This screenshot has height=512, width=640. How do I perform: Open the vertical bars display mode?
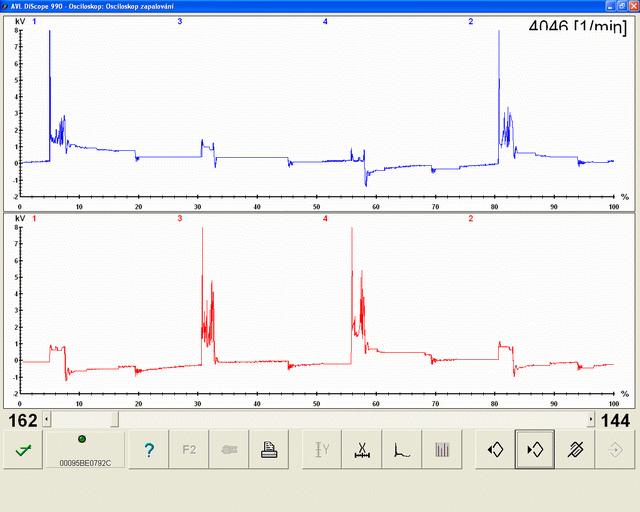[441, 450]
